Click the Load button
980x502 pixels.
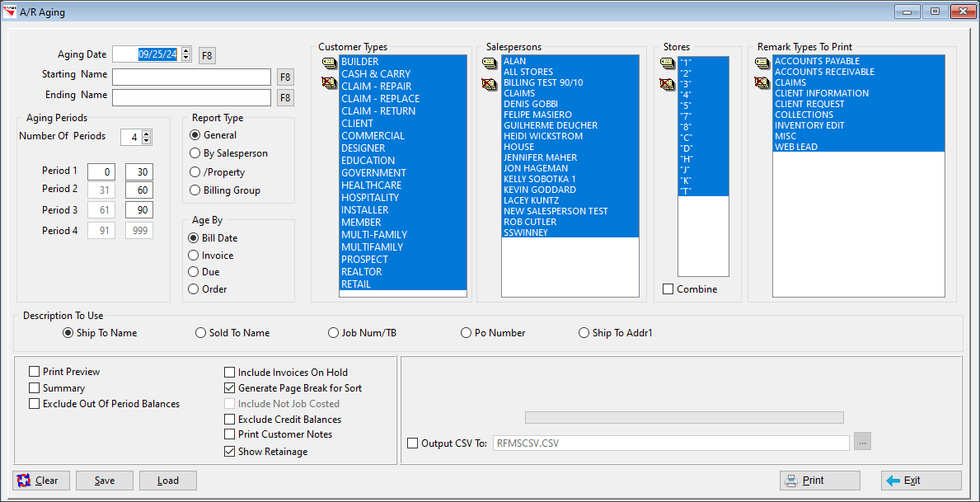(x=168, y=481)
